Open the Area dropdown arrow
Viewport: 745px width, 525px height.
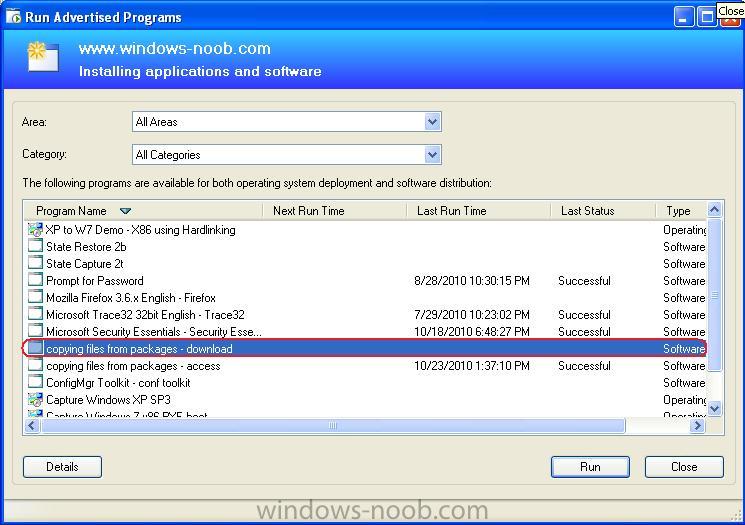pos(432,122)
